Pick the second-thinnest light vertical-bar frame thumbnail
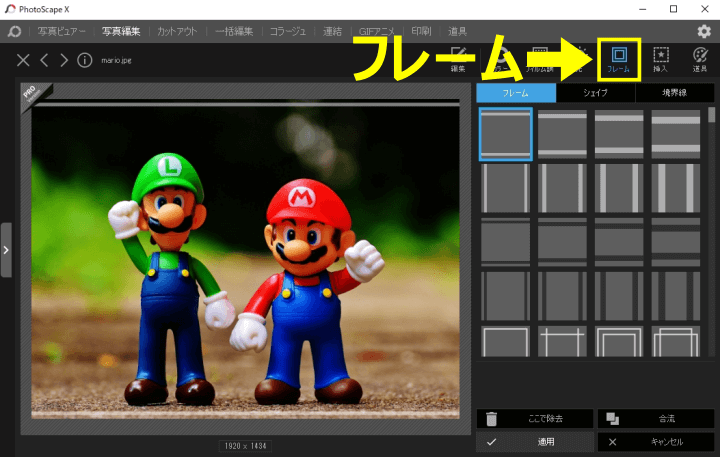720x457 pixels. pos(562,188)
